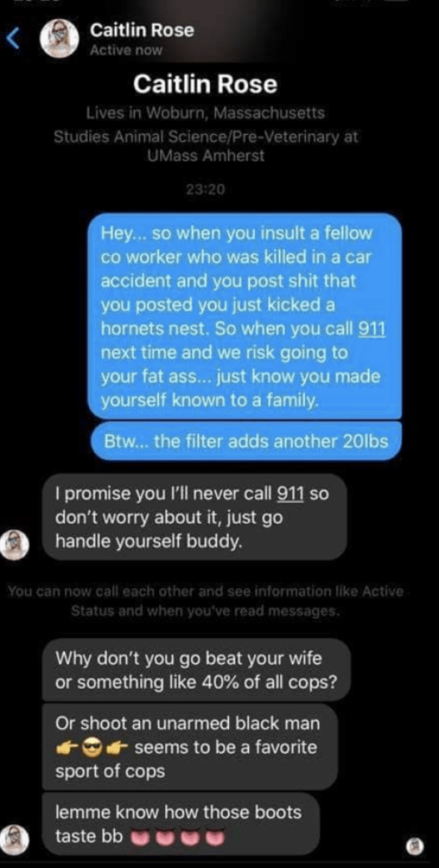This screenshot has width=439, height=868.
Task: Tap the filter adds another 20lbs message
Action: [246, 441]
